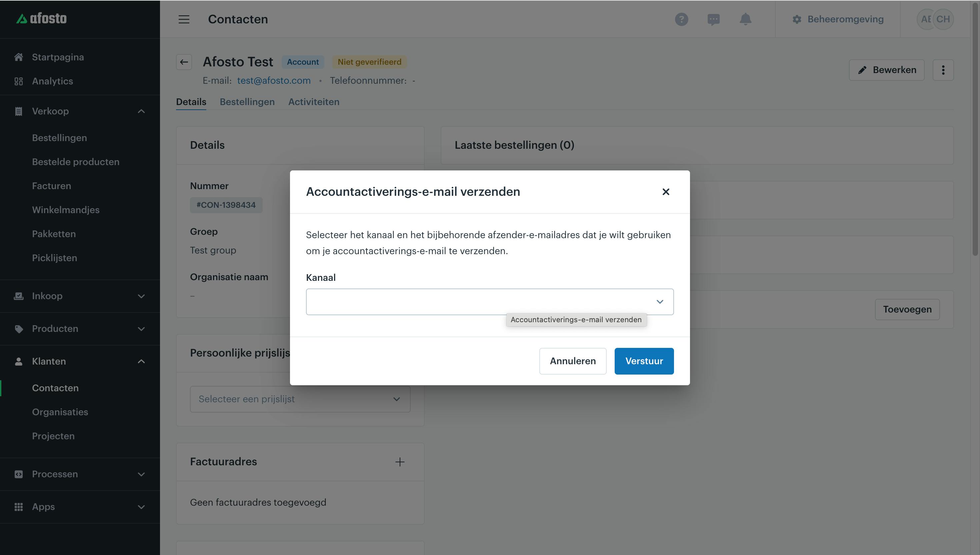Click the Annuleren button
The width and height of the screenshot is (980, 555).
click(x=572, y=361)
